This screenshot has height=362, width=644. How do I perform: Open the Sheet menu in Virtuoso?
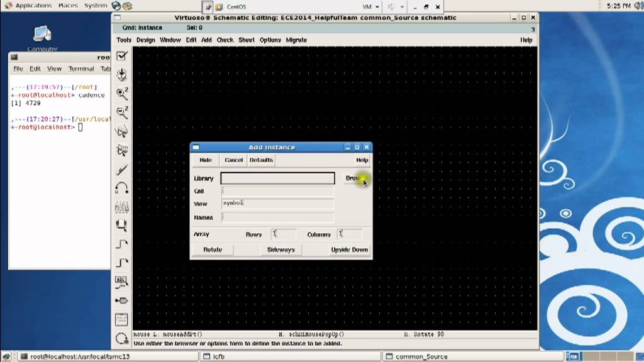click(x=247, y=40)
